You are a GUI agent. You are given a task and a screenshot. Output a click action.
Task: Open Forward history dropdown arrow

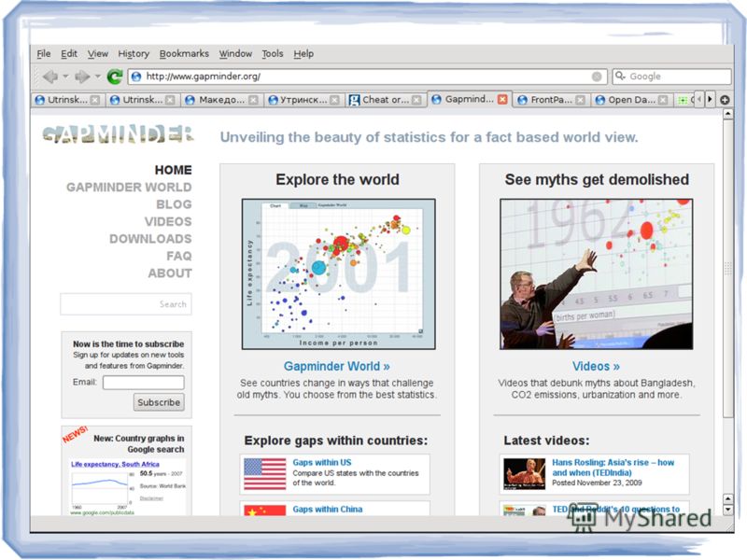click(97, 77)
